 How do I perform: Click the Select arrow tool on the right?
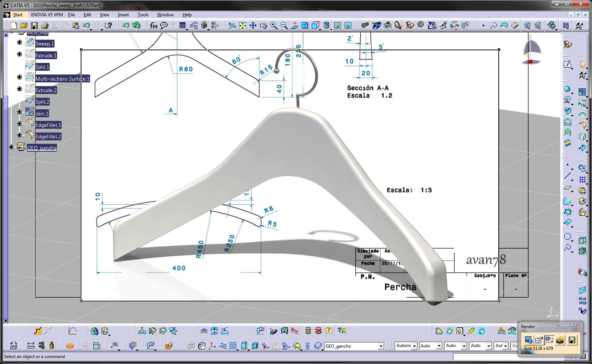click(x=582, y=64)
